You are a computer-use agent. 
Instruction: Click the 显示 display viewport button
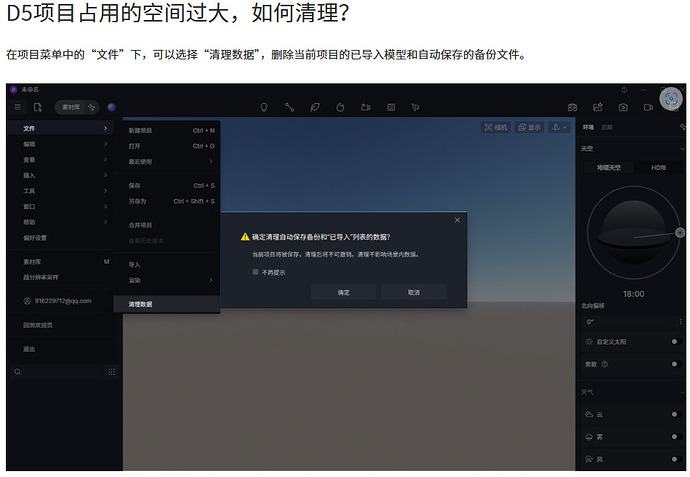click(529, 127)
